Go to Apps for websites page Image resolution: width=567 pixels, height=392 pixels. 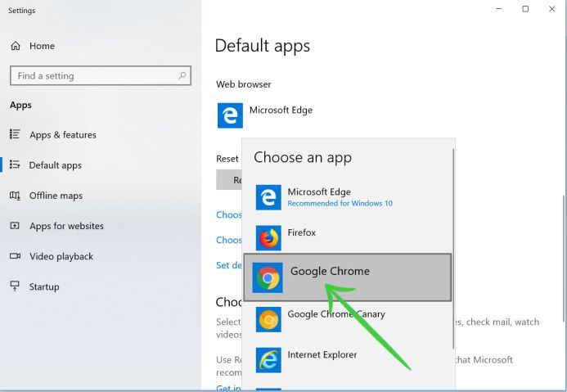pyautogui.click(x=66, y=226)
